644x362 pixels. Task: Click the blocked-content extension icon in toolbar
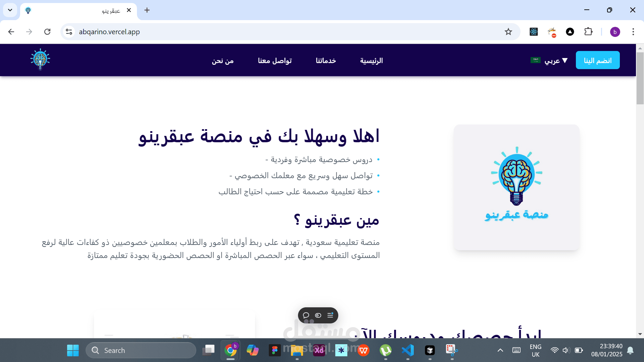552,32
